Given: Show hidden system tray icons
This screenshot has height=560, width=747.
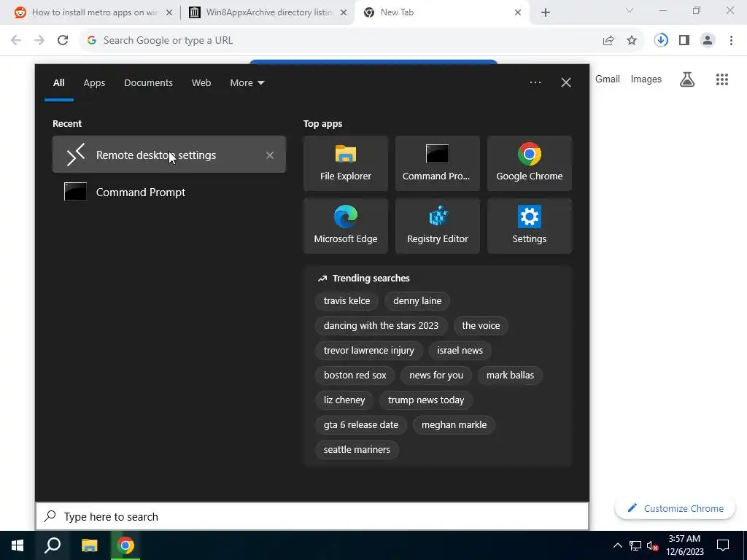Looking at the screenshot, I should (617, 545).
